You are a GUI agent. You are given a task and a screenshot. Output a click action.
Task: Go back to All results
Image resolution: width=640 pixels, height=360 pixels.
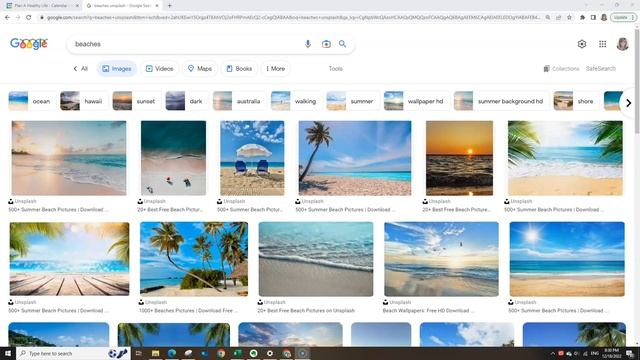(x=80, y=69)
